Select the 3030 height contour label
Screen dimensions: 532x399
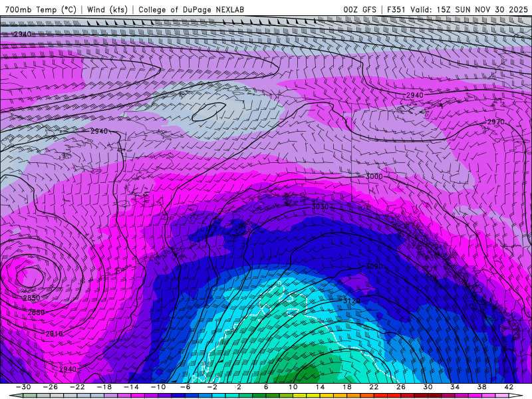(320, 206)
